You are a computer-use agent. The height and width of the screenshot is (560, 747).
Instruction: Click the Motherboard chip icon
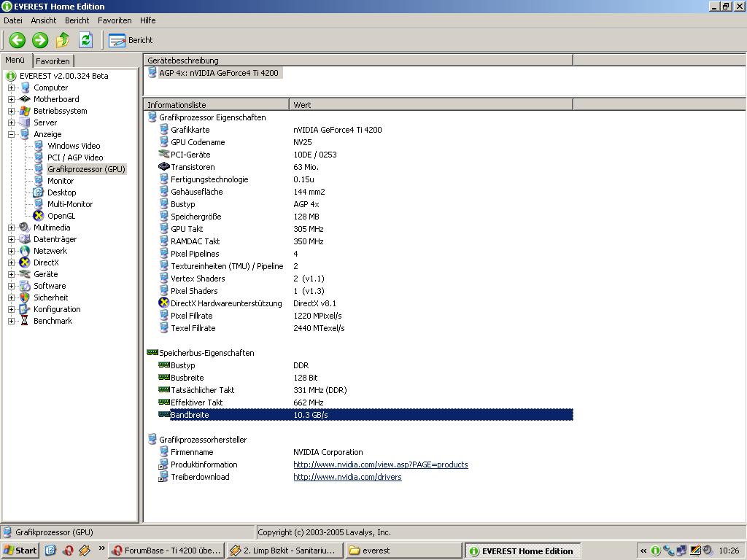click(x=25, y=99)
